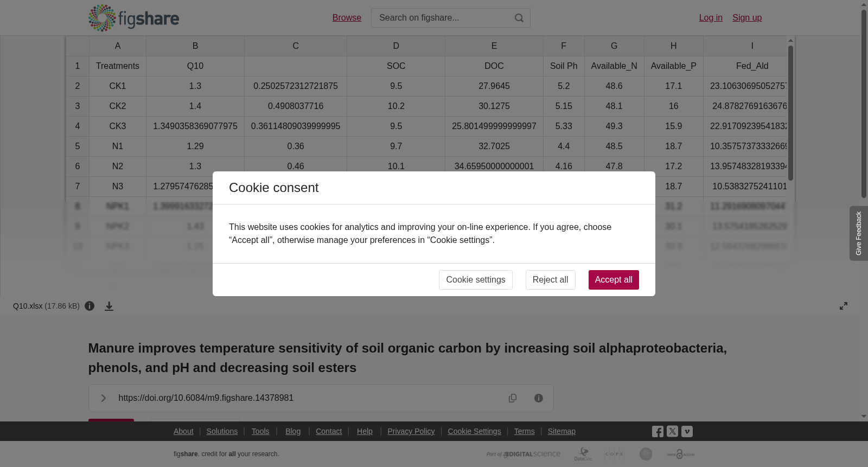Click the Open Access logo

pyautogui.click(x=680, y=454)
